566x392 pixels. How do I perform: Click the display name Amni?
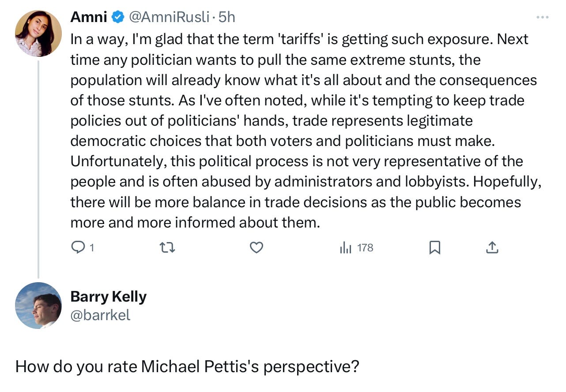point(89,17)
